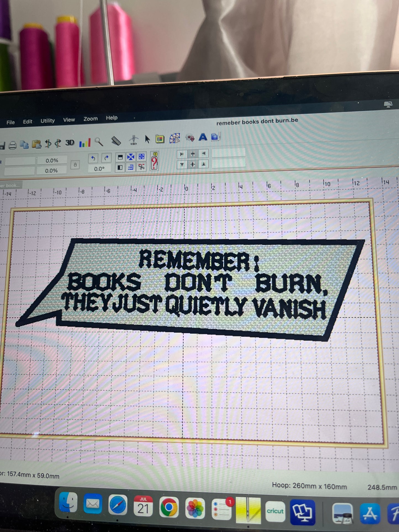This screenshot has height=532, width=399.
Task: Open the design library folder icon
Action: [x=160, y=139]
